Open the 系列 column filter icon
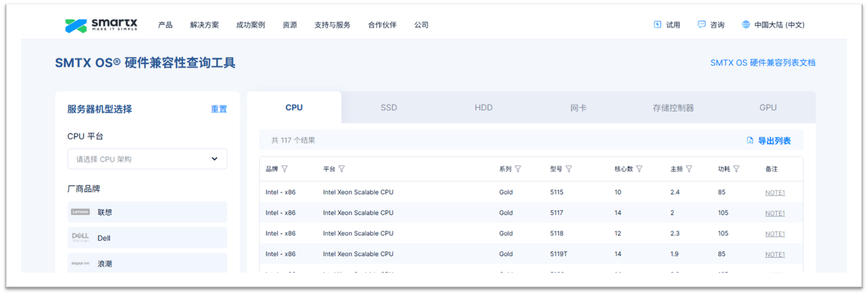Image resolution: width=868 pixels, height=295 pixels. tap(518, 169)
